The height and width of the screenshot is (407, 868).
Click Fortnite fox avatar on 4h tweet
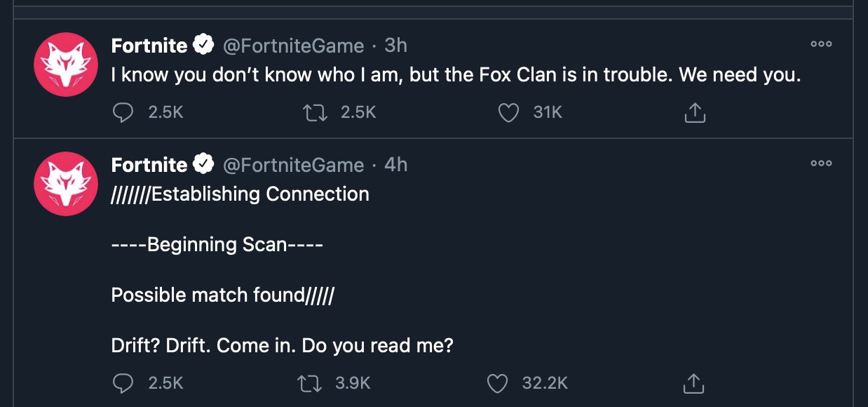[65, 183]
